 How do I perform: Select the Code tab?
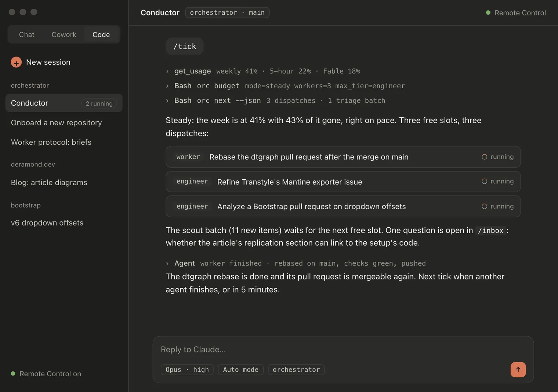tap(101, 34)
